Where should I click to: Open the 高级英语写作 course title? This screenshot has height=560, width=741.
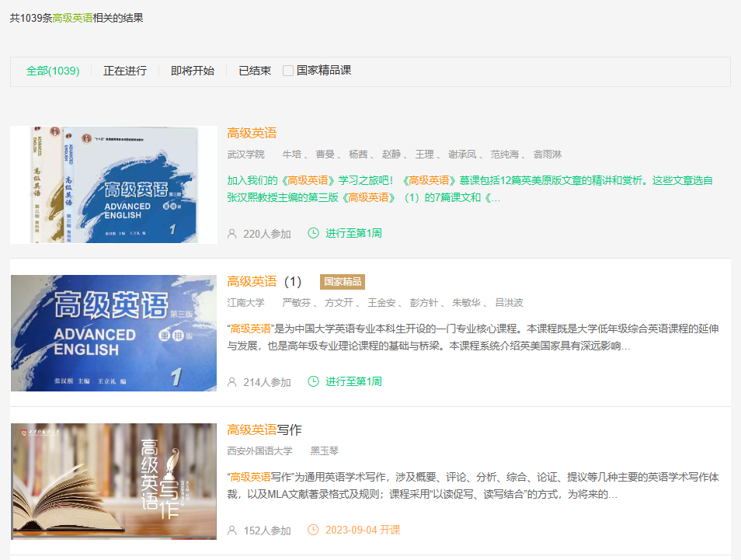(264, 430)
